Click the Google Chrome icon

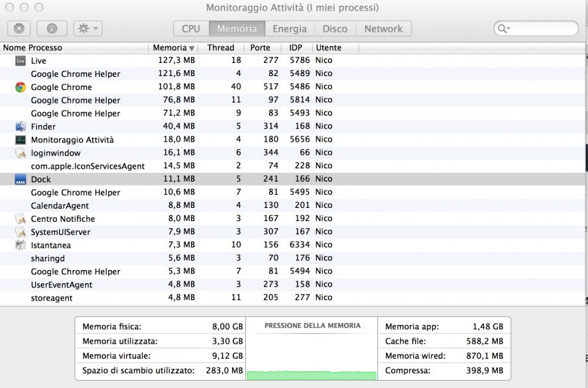click(21, 87)
